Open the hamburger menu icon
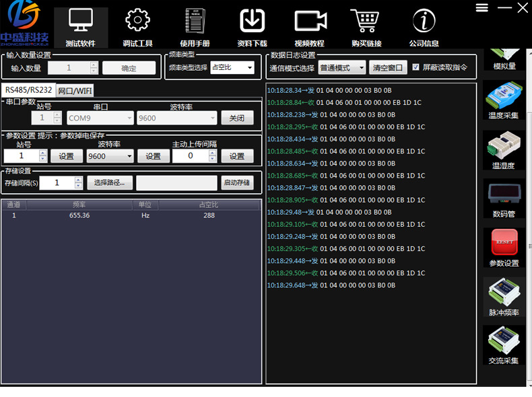The width and height of the screenshot is (532, 397). tap(481, 7)
